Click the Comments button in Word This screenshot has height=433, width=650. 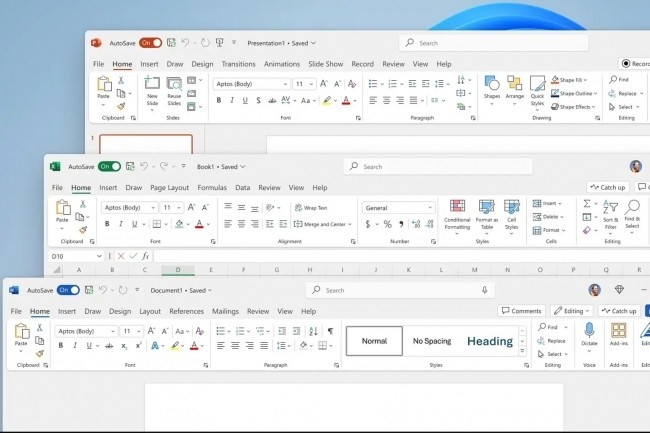pos(521,311)
